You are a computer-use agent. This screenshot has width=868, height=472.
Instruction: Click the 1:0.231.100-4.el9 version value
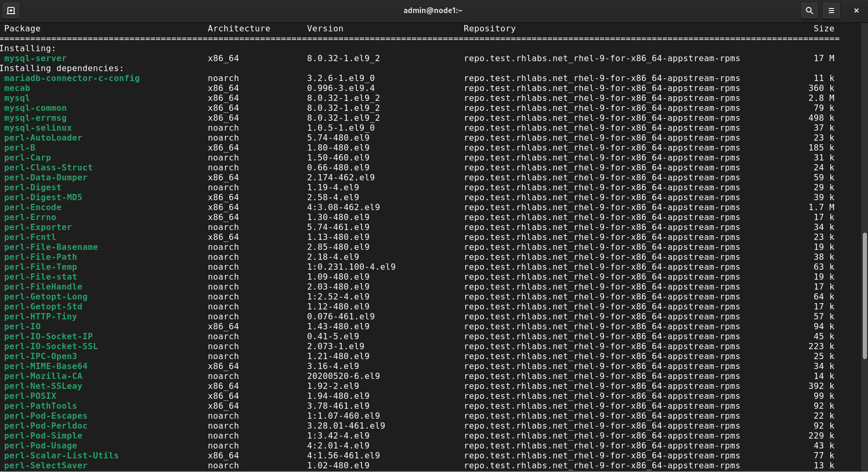pos(351,267)
